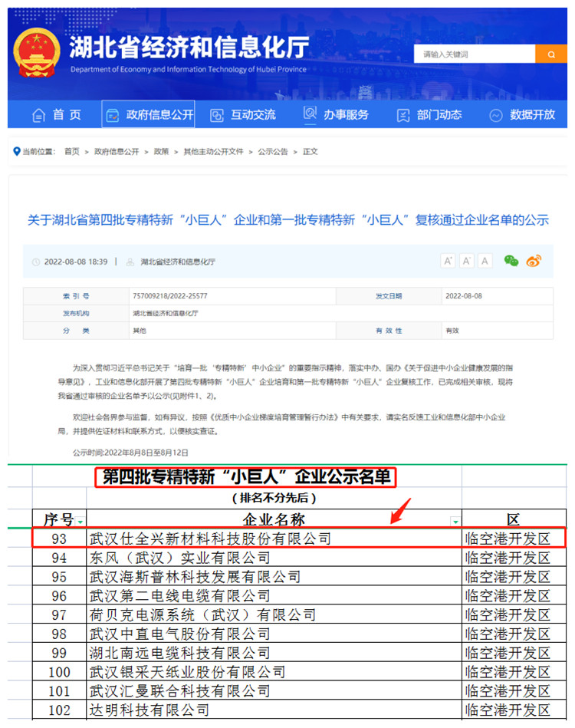Viewport: 575px width, 728px height.
Task: Click 其他主动公开文件 breadcrumb link
Action: click(213, 152)
